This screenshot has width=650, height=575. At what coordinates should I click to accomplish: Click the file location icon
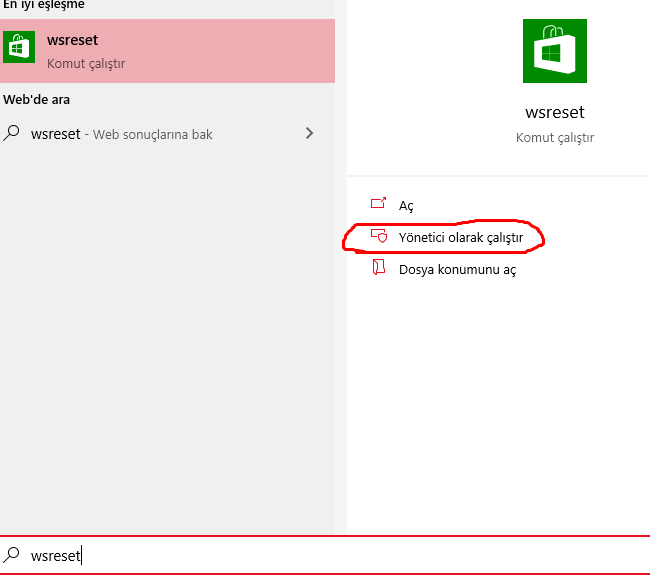point(378,269)
